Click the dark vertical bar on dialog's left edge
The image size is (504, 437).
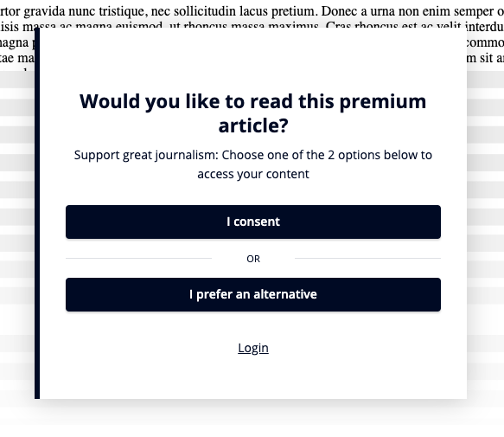[x=37, y=213]
